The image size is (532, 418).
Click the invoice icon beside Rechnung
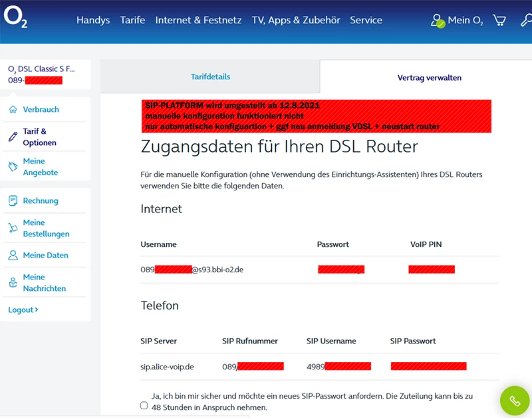tap(13, 201)
